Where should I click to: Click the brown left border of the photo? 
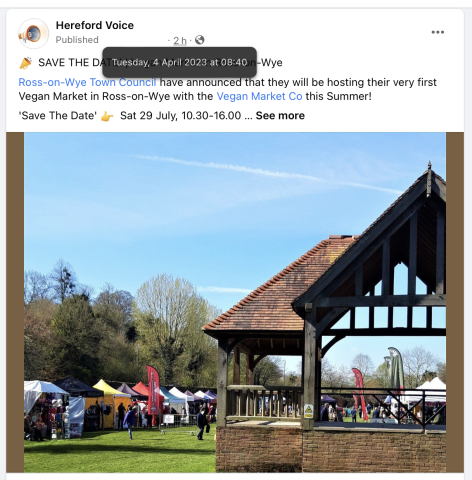coord(15,302)
